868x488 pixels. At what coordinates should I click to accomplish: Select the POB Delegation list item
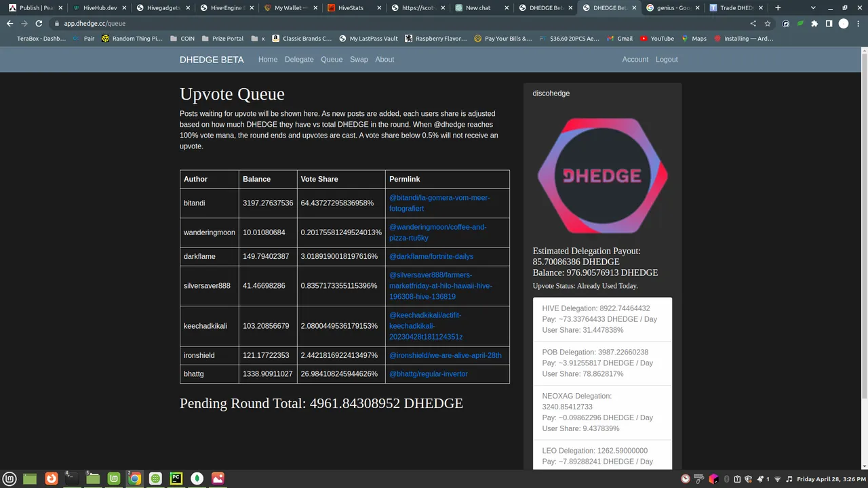click(602, 363)
